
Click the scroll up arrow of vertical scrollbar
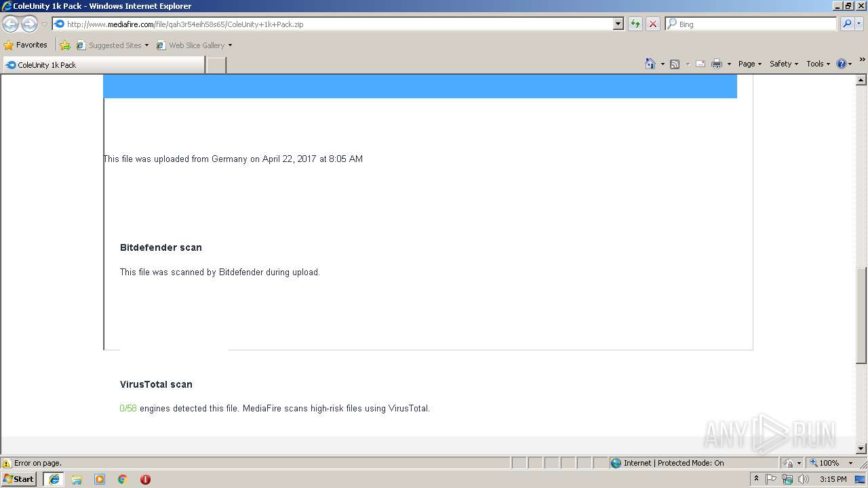click(861, 80)
